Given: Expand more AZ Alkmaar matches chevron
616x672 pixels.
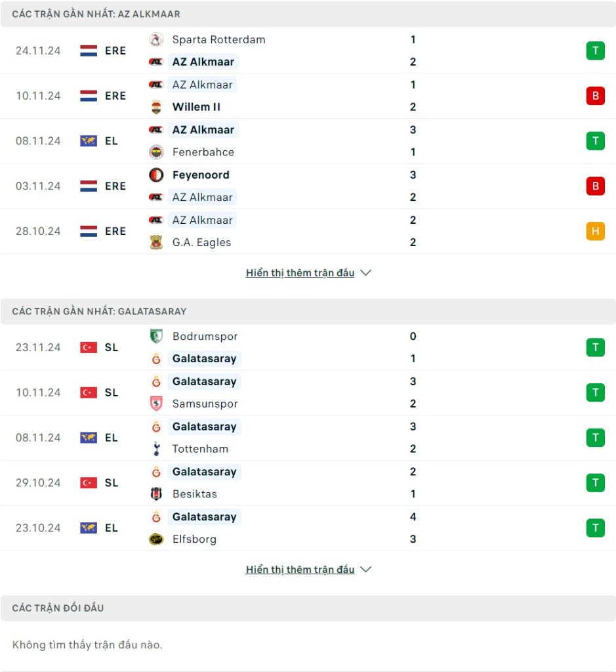Looking at the screenshot, I should click(366, 273).
